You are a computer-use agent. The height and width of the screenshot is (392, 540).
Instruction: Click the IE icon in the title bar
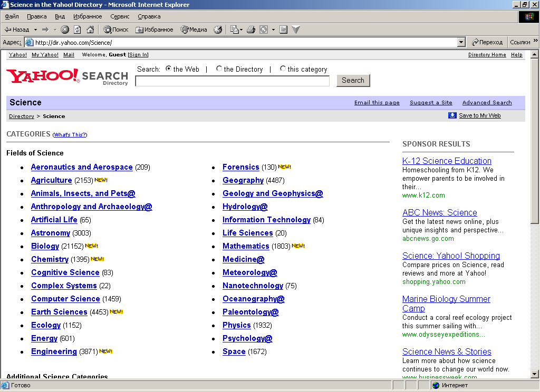click(x=5, y=4)
